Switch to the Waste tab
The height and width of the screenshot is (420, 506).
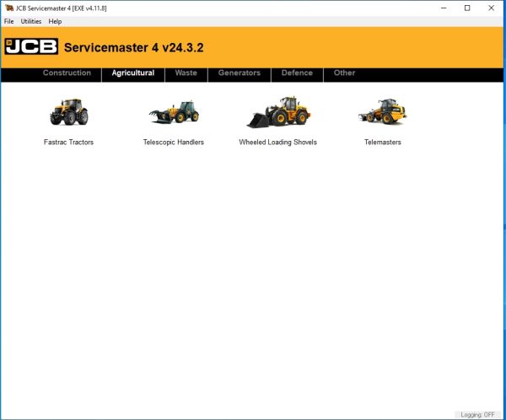pyautogui.click(x=186, y=73)
